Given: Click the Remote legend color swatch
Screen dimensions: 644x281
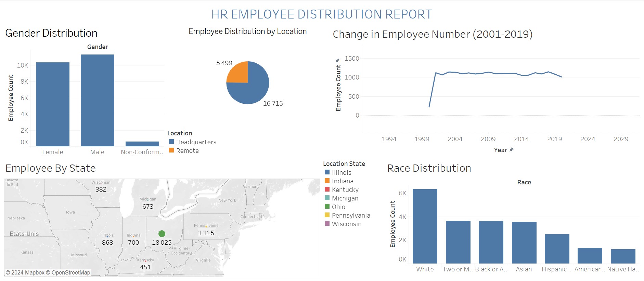Looking at the screenshot, I should coord(171,150).
